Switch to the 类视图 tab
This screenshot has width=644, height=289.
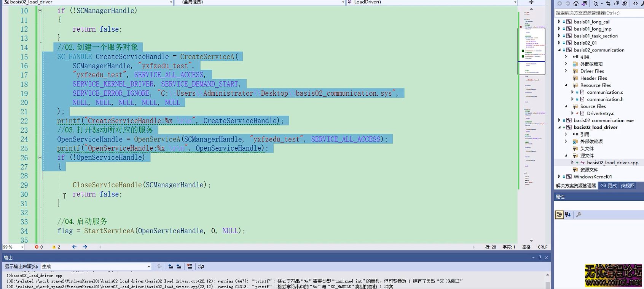pos(628,186)
